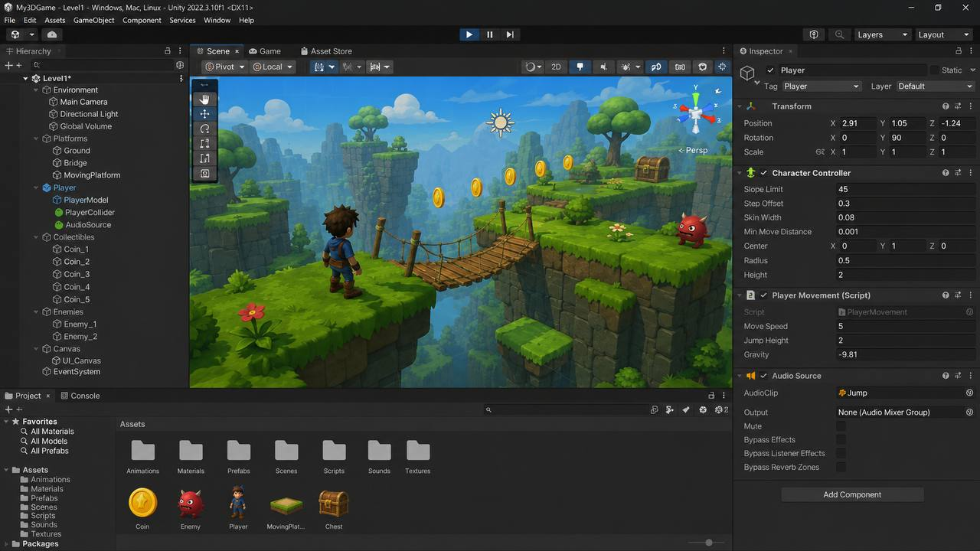Select the combined Transform tool
The width and height of the screenshot is (980, 551).
tap(204, 174)
